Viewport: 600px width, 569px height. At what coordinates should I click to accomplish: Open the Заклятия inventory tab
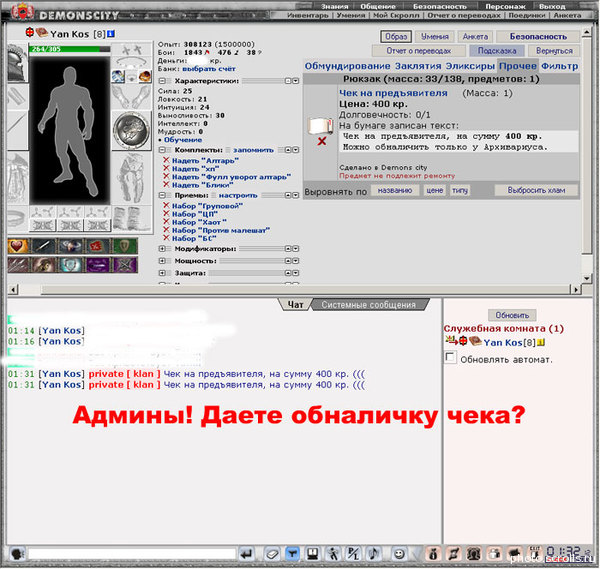pyautogui.click(x=418, y=66)
